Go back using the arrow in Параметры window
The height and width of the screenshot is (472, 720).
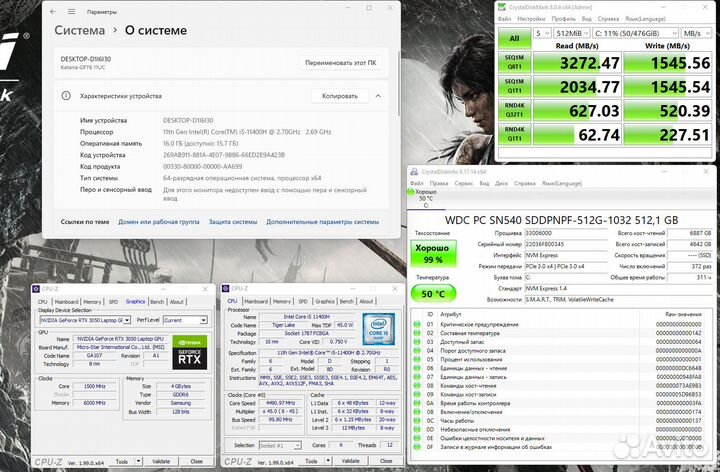(53, 11)
